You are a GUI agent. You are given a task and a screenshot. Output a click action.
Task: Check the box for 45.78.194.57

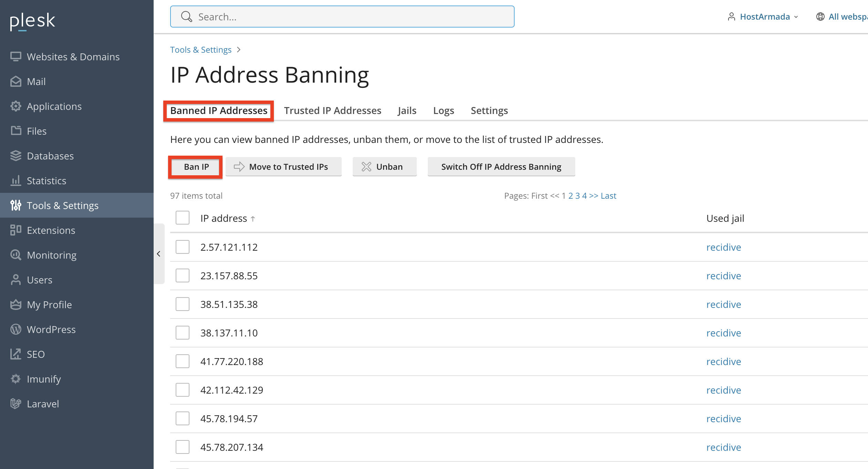click(x=183, y=418)
